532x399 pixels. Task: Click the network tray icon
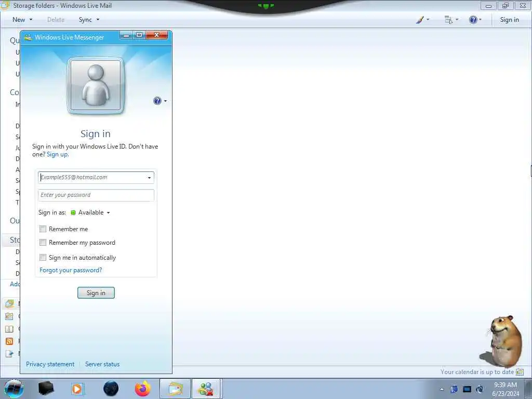pyautogui.click(x=454, y=389)
